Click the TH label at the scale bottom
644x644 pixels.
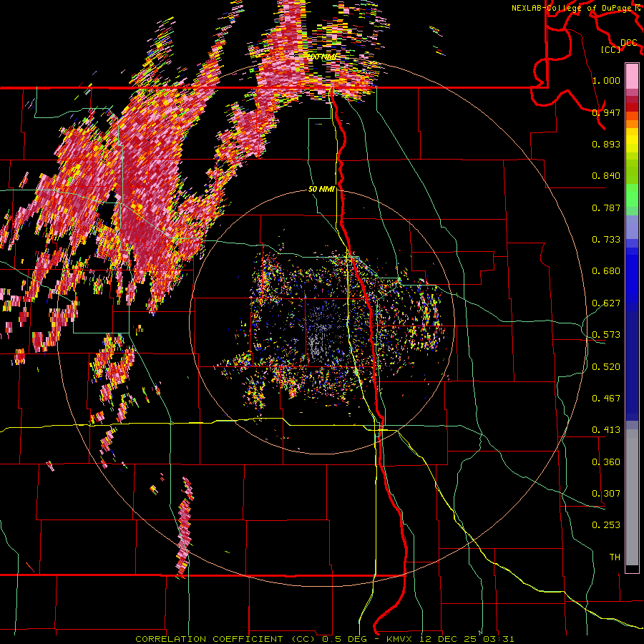(x=615, y=557)
